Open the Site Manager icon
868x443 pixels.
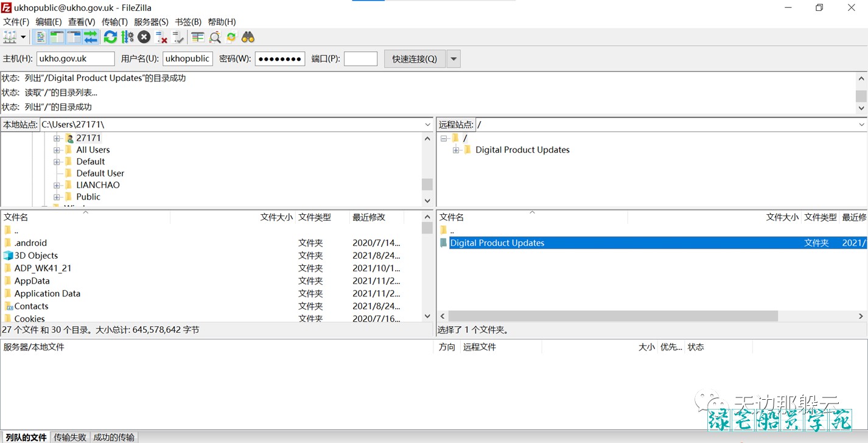10,37
